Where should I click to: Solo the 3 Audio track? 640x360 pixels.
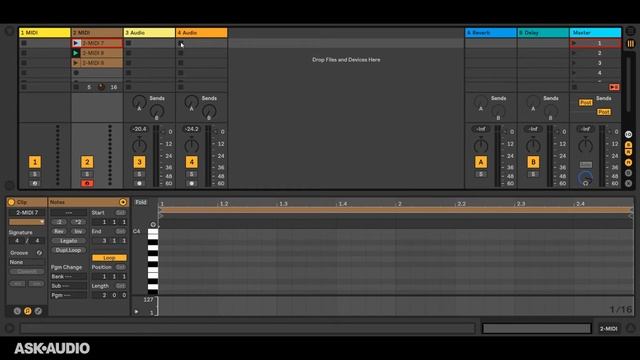tap(139, 174)
